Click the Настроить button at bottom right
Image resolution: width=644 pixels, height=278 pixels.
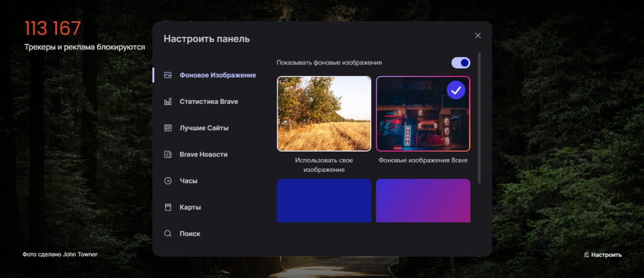coord(602,255)
